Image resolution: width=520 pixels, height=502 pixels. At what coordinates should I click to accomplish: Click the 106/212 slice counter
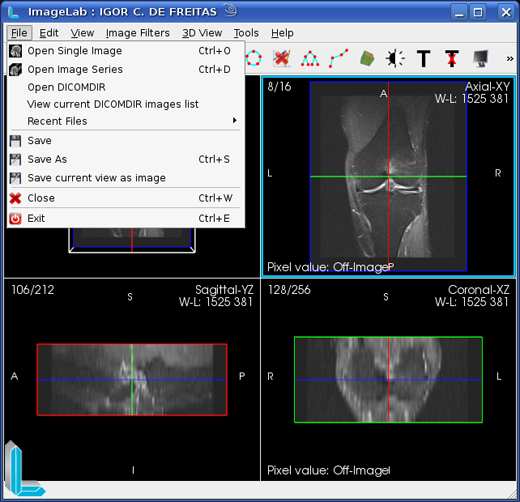pyautogui.click(x=33, y=290)
